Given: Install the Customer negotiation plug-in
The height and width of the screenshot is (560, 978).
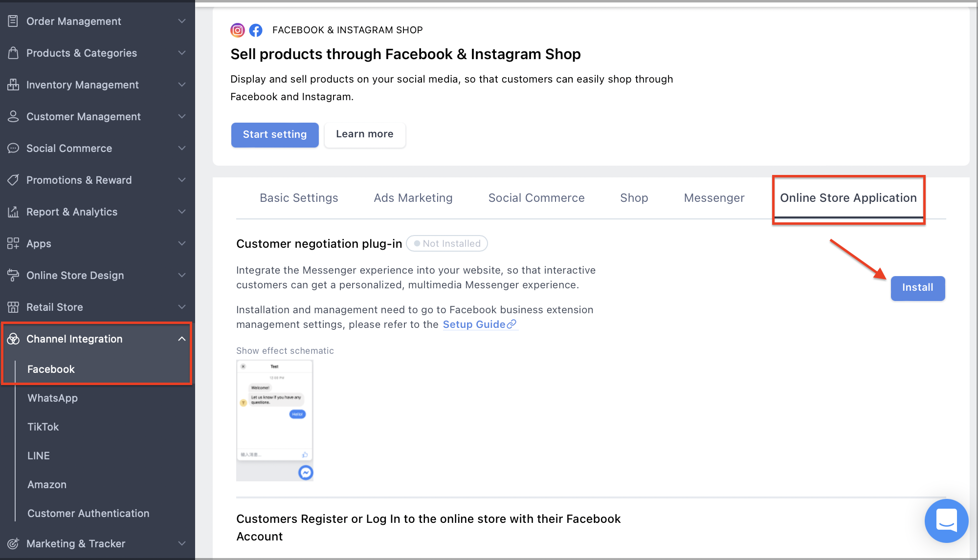Looking at the screenshot, I should 918,288.
